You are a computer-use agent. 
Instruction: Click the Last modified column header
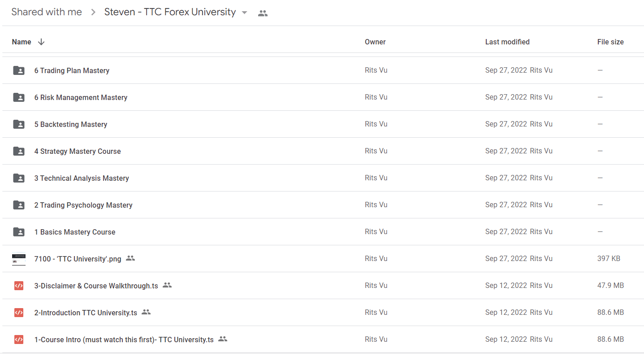coord(507,42)
